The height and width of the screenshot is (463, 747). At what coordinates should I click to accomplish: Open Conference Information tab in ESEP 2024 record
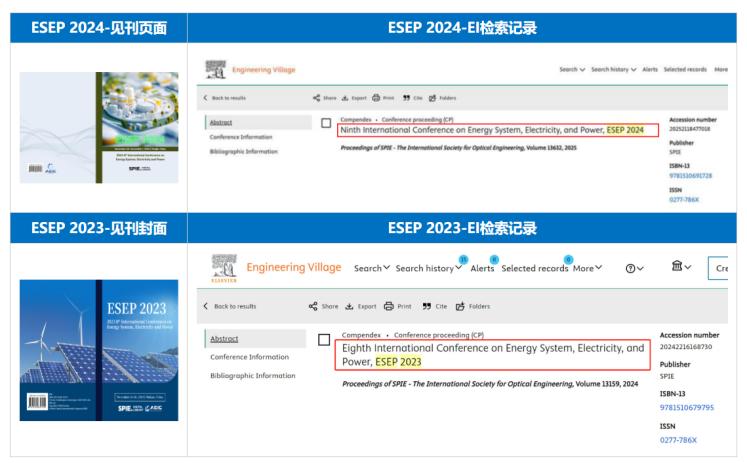tap(240, 137)
